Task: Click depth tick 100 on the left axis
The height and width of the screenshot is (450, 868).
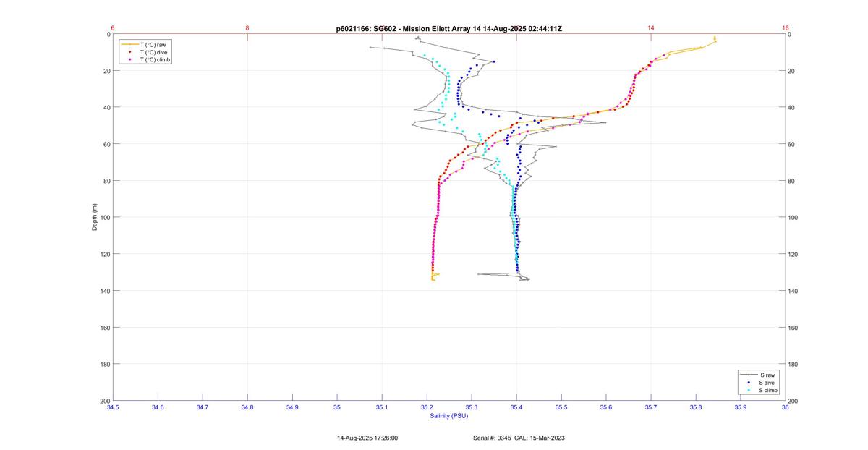Action: 106,217
